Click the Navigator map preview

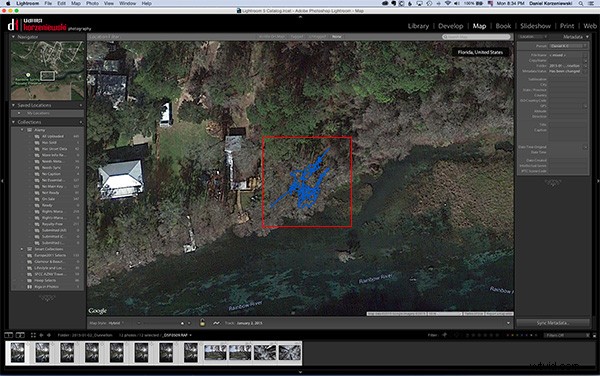[47, 70]
